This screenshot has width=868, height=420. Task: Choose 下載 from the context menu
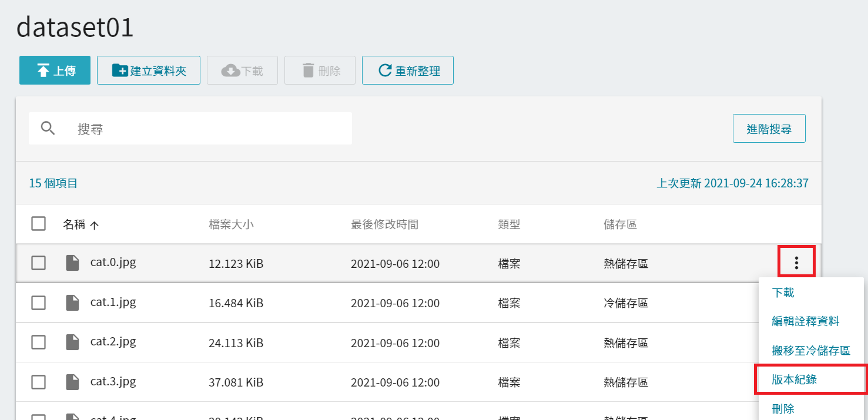[x=783, y=293]
